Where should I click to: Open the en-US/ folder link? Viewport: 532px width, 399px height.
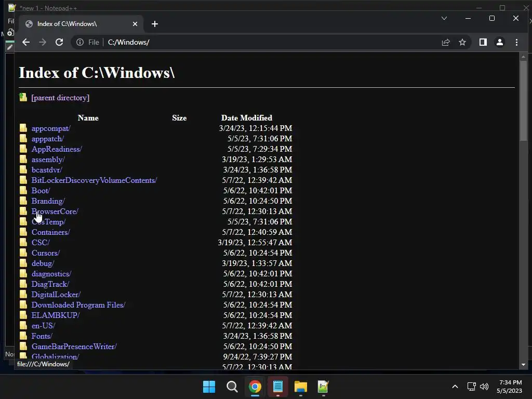[43, 326]
